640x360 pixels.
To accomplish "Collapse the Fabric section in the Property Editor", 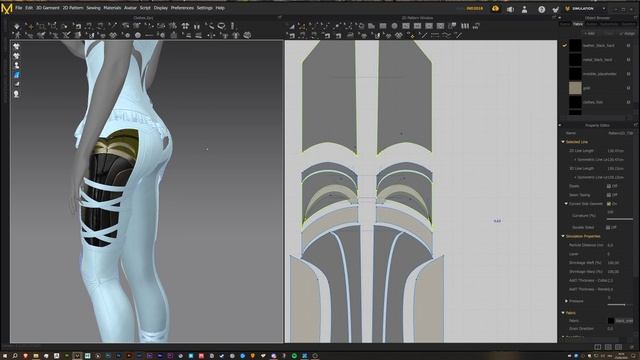I will (563, 313).
